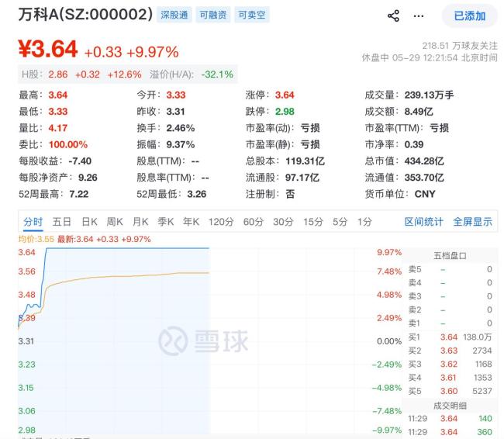Click the 买5 row at 3.60

(450, 391)
